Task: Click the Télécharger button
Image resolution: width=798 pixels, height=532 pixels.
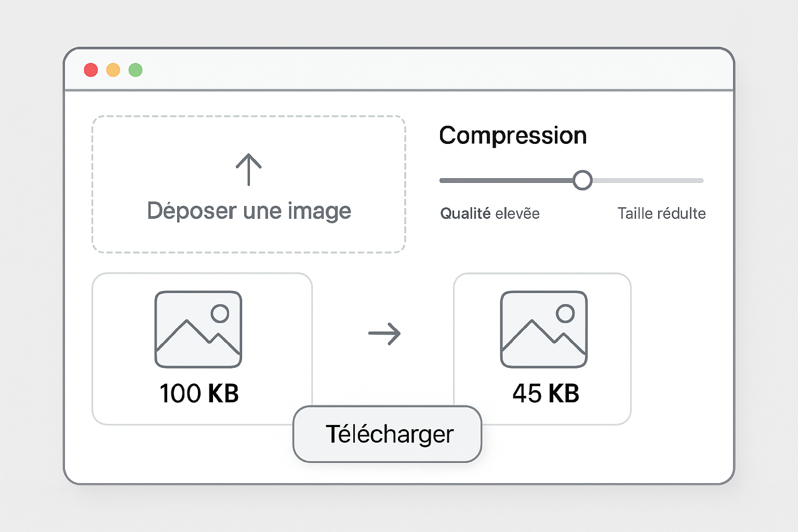Action: point(387,434)
